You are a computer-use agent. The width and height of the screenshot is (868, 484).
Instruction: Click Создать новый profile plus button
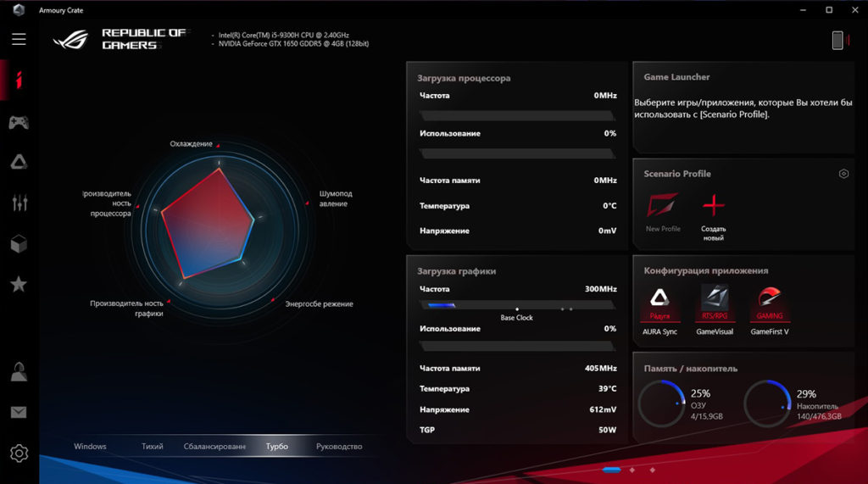pos(714,206)
